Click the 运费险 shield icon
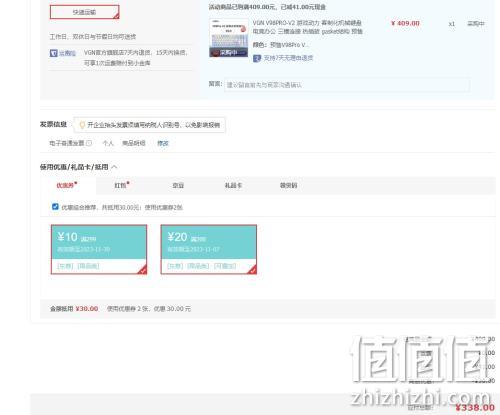Viewport: 500px width, 415px height. [x=54, y=53]
